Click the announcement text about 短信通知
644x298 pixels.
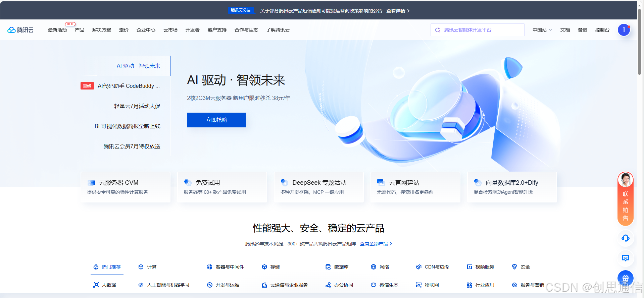tap(321, 11)
